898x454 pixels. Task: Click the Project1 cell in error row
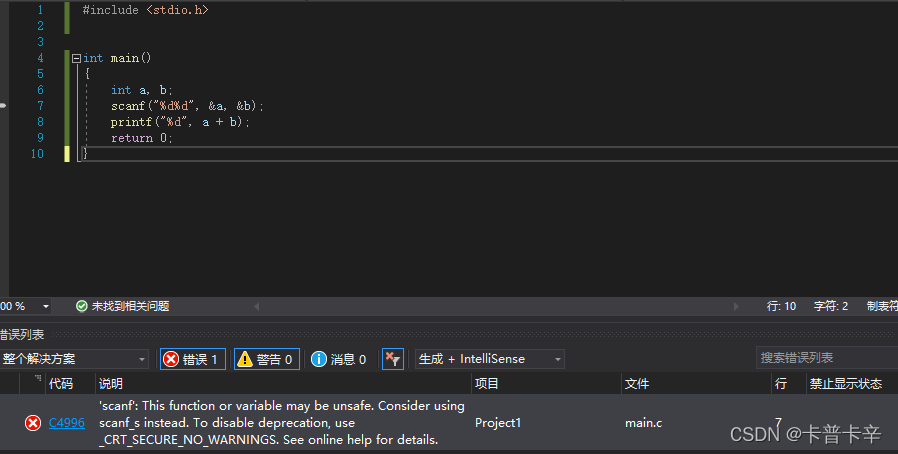tap(498, 423)
